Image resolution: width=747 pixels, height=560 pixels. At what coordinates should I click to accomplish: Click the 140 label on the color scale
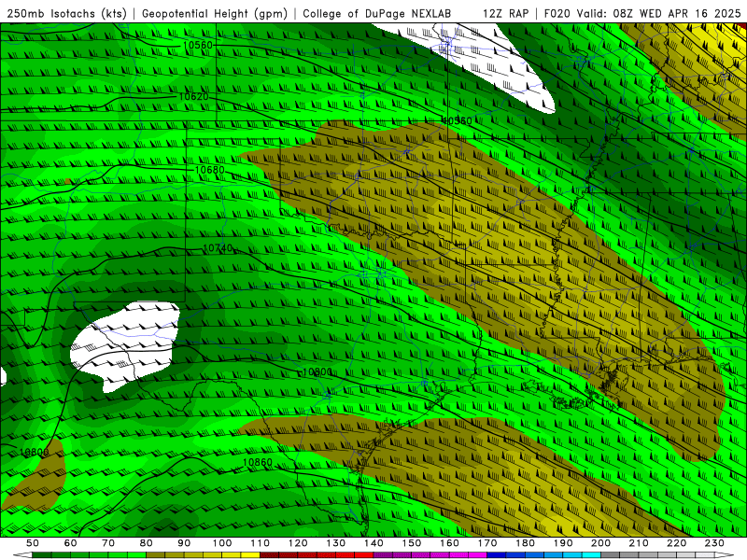[373, 543]
